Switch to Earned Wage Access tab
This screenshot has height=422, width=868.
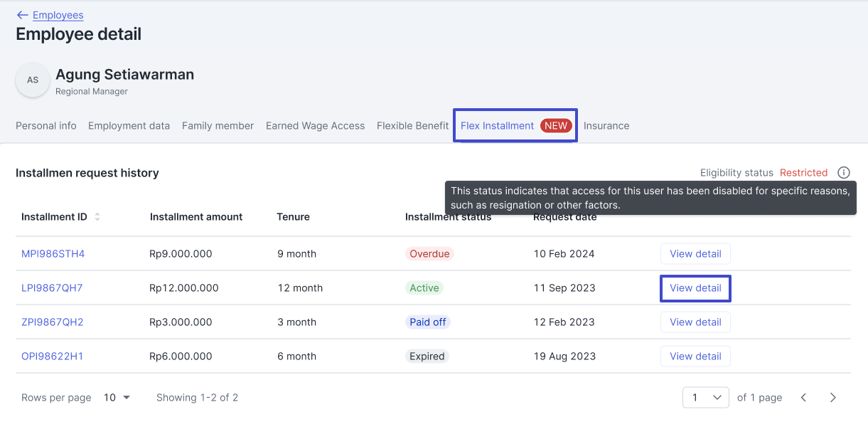tap(315, 126)
